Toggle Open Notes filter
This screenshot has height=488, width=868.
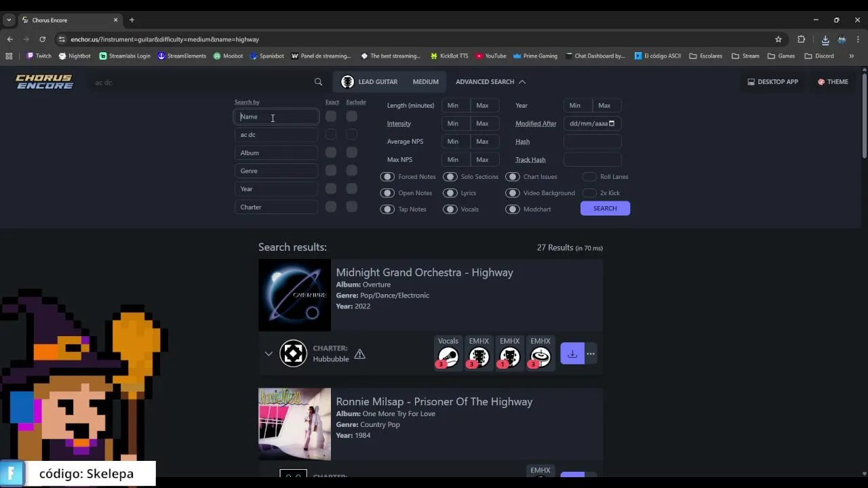387,193
